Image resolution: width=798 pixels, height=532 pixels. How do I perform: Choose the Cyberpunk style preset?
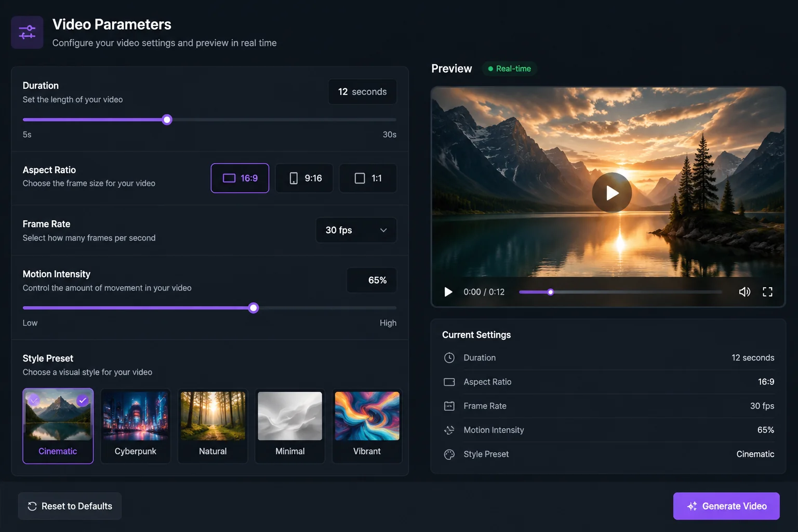coord(136,426)
